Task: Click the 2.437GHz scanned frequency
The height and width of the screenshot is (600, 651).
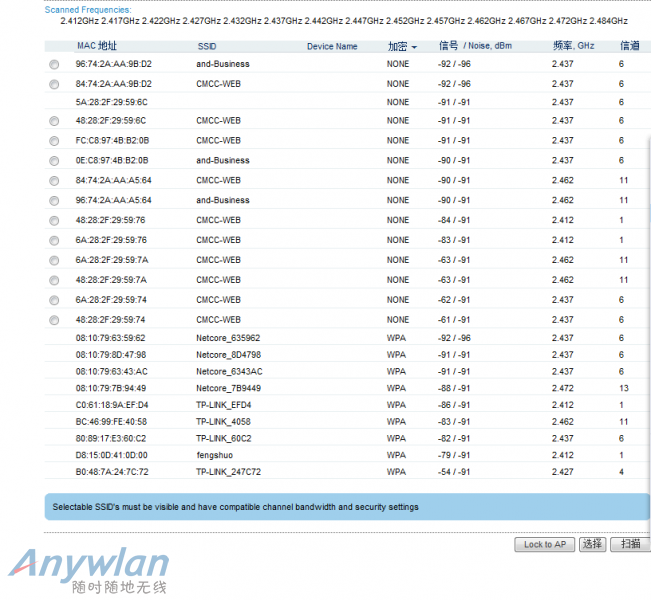Action: point(283,21)
